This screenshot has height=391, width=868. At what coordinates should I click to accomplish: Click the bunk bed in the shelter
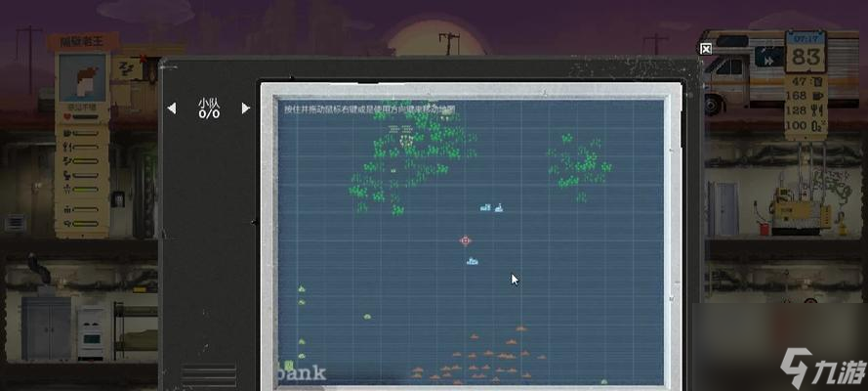[135, 331]
